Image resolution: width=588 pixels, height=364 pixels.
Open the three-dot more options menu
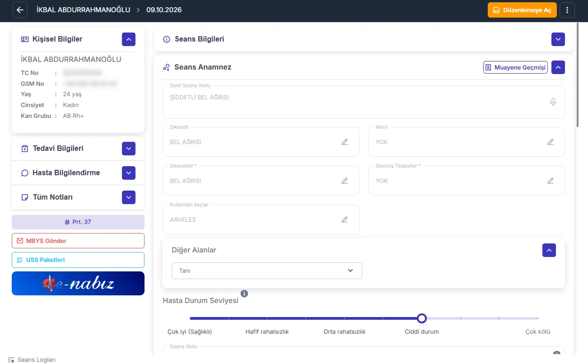click(x=567, y=10)
